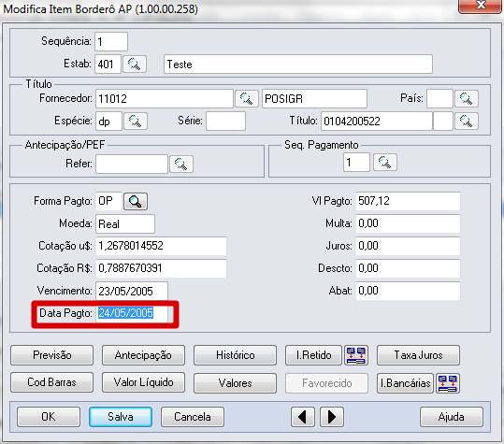Focus the Série field
This screenshot has width=504, height=444.
point(225,122)
